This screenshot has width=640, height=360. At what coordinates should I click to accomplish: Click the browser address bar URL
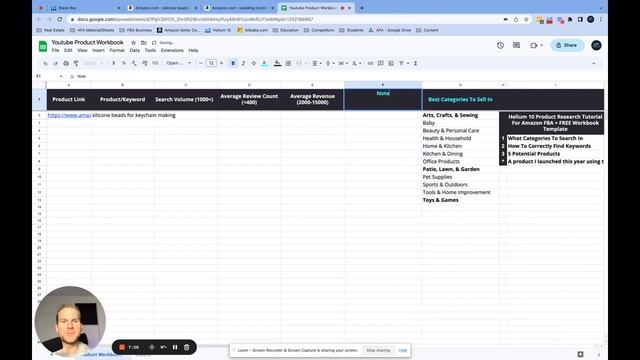pos(195,19)
